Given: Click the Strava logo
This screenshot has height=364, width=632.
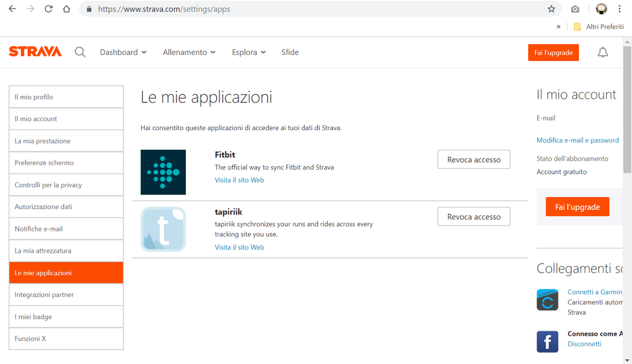Looking at the screenshot, I should (x=35, y=52).
